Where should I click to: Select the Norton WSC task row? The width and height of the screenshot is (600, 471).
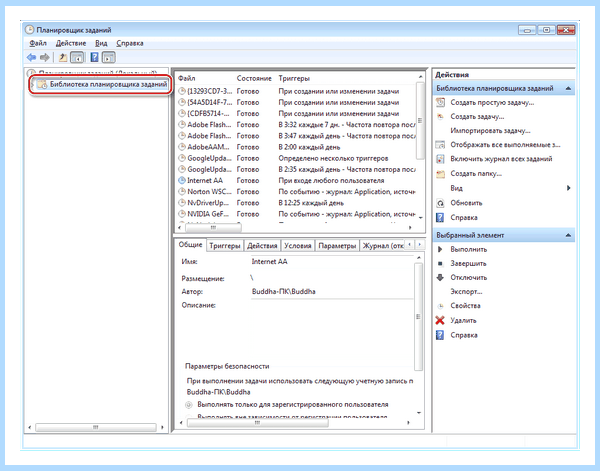tap(297, 192)
